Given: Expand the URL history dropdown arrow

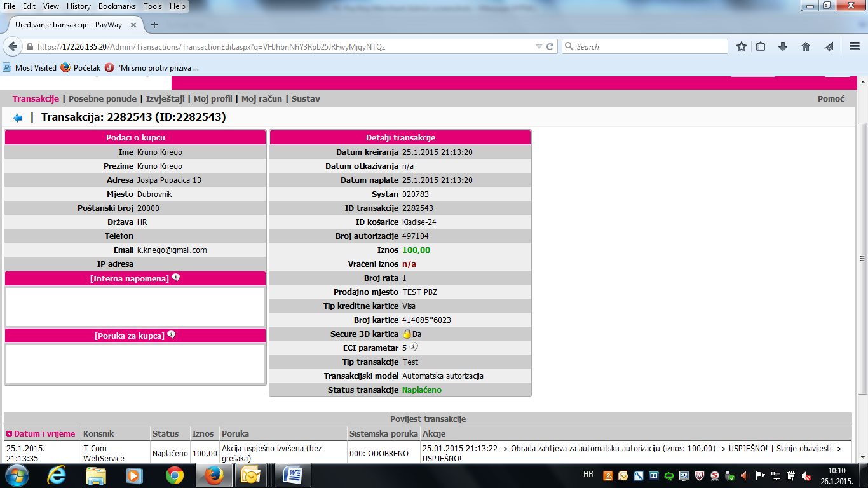Looking at the screenshot, I should pos(539,46).
